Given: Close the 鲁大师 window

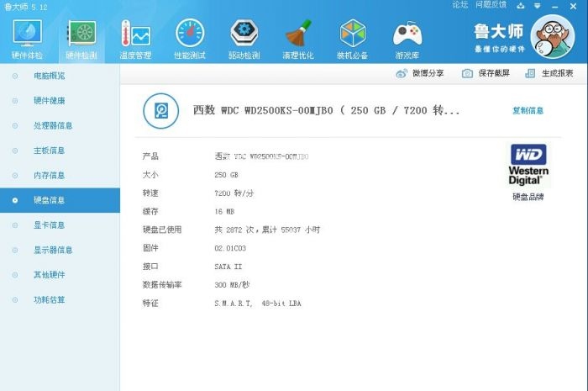Looking at the screenshot, I should point(574,6).
